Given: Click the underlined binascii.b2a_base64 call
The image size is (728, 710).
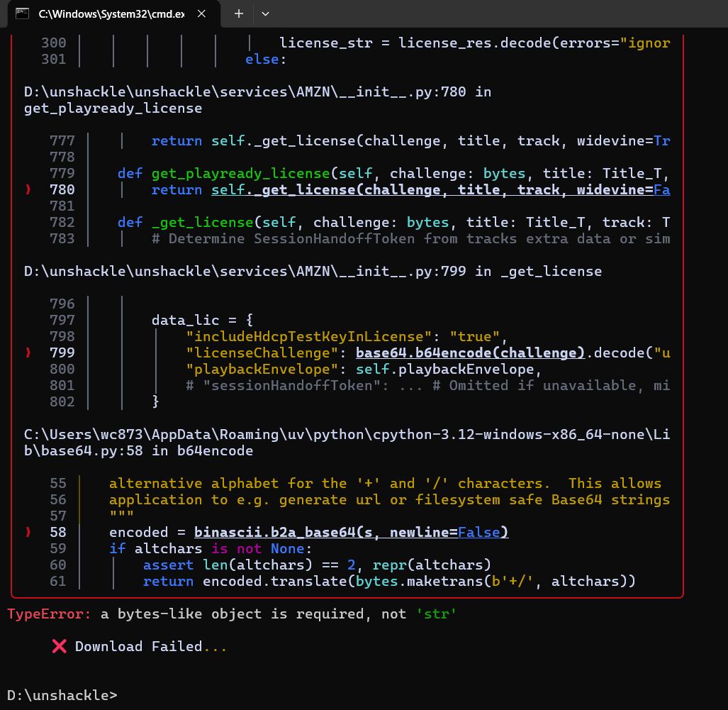Looking at the screenshot, I should [351, 532].
